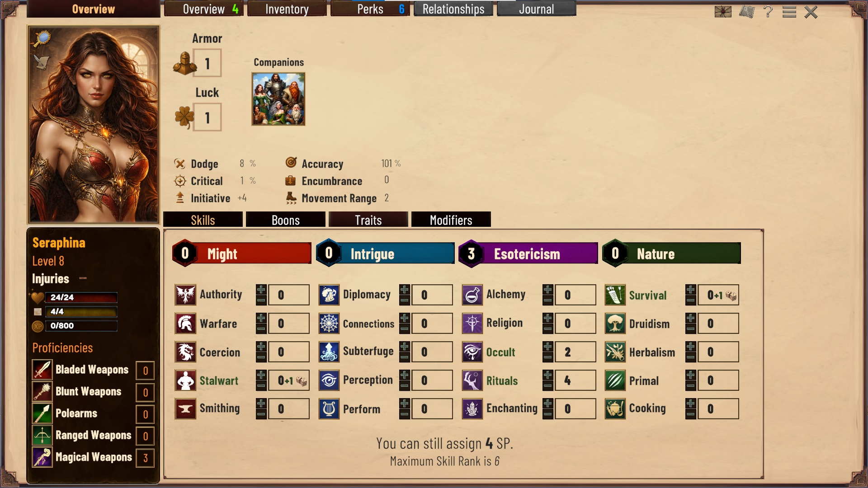Click the axe icon on portrait
Screen dimensions: 868x488
pos(42,62)
